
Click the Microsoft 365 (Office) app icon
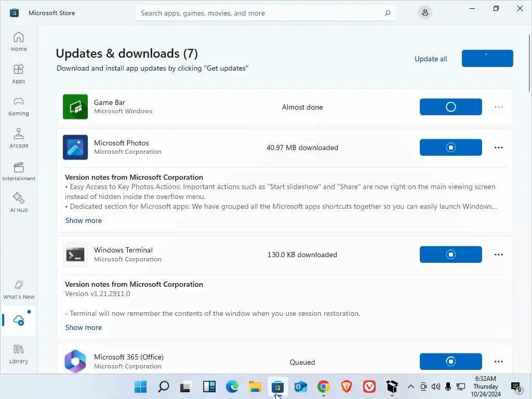(x=75, y=362)
